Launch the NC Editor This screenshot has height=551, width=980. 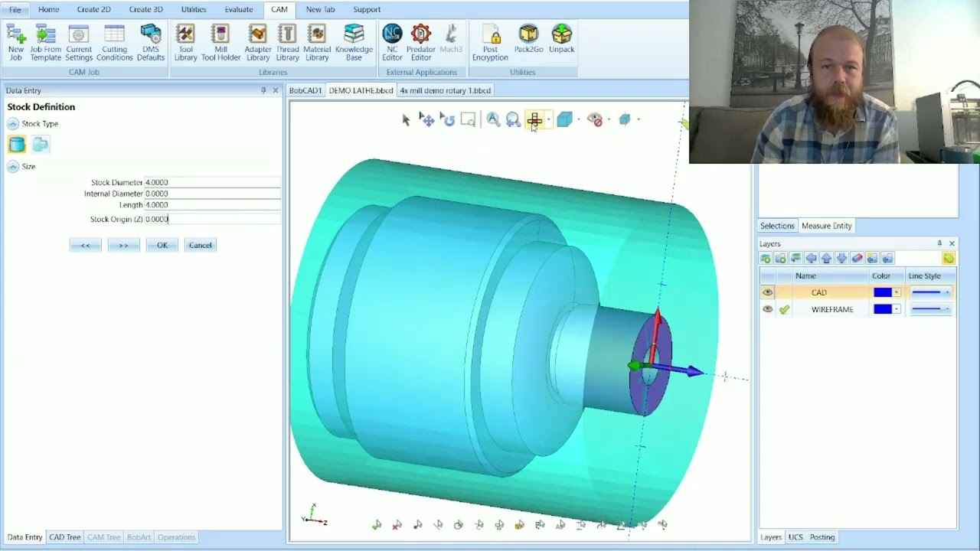click(x=392, y=42)
